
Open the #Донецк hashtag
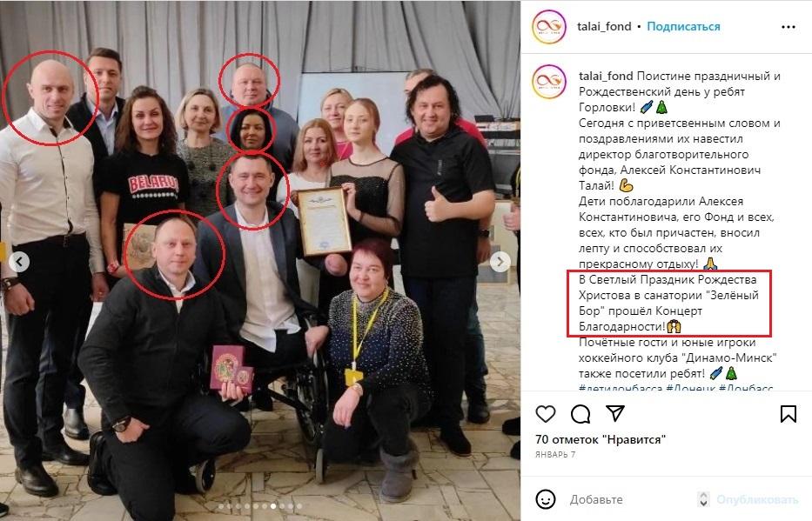691,388
